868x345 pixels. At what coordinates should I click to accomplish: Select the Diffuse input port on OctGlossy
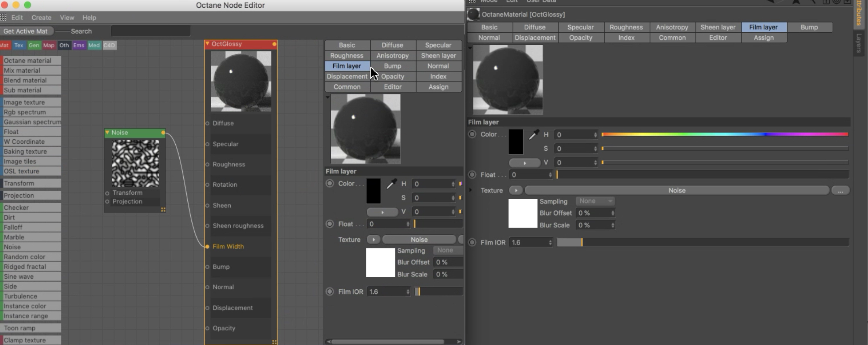[x=207, y=123]
